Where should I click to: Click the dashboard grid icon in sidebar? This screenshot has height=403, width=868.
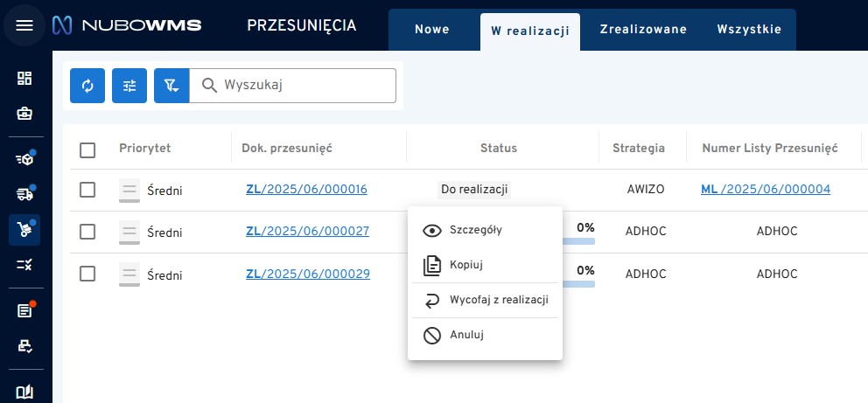tap(24, 79)
